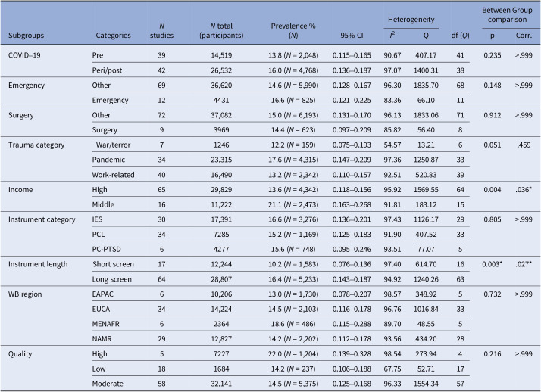Select the N studies column header

tap(161, 31)
